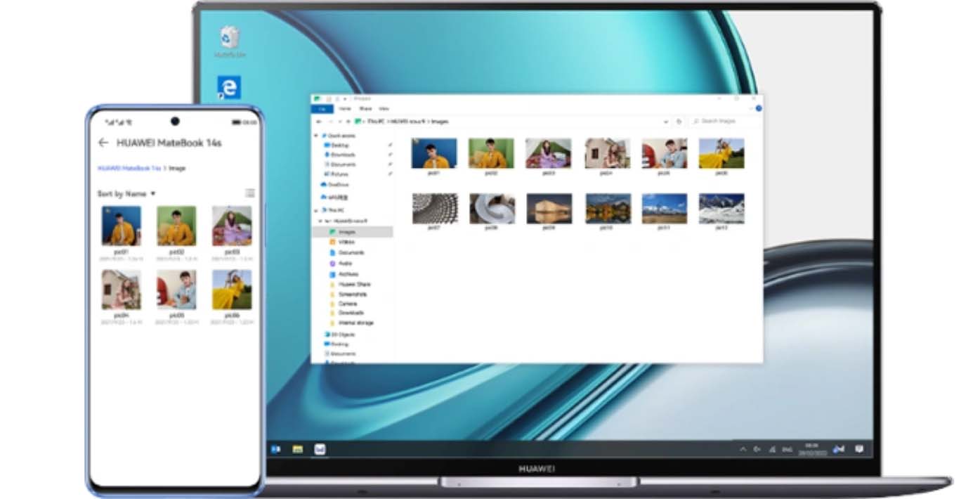Switch to the View ribbon tab

coord(384,109)
